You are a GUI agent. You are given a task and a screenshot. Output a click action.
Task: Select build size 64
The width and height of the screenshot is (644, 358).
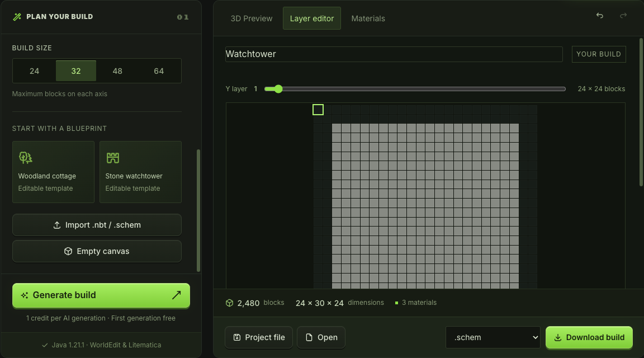coord(159,70)
